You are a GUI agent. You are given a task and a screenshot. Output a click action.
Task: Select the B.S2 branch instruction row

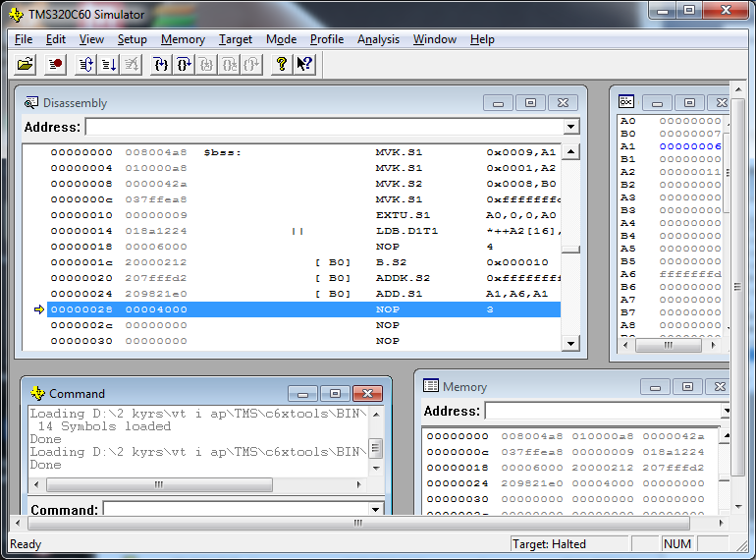coord(303,262)
